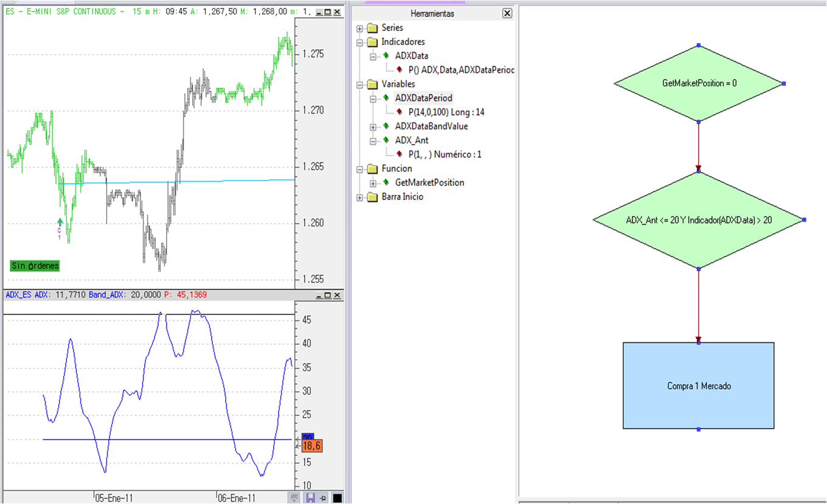Select the Series tree item

click(392, 28)
